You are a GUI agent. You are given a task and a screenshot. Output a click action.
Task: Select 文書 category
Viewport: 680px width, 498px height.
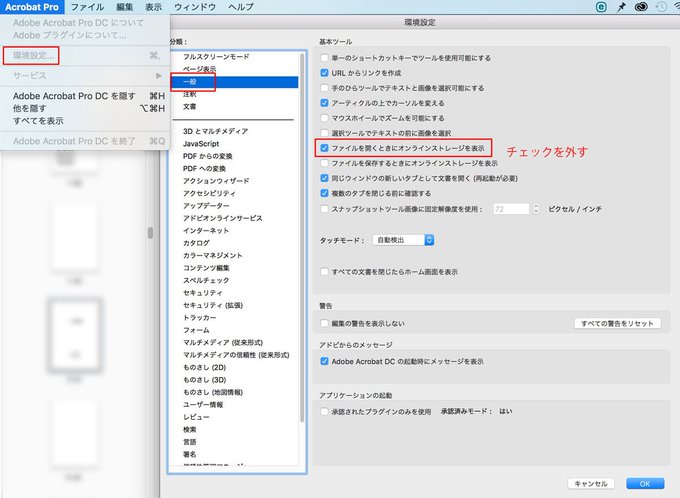coord(190,106)
